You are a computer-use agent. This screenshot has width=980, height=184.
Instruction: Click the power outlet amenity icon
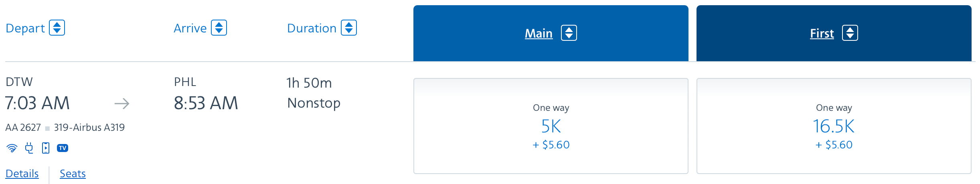point(29,148)
